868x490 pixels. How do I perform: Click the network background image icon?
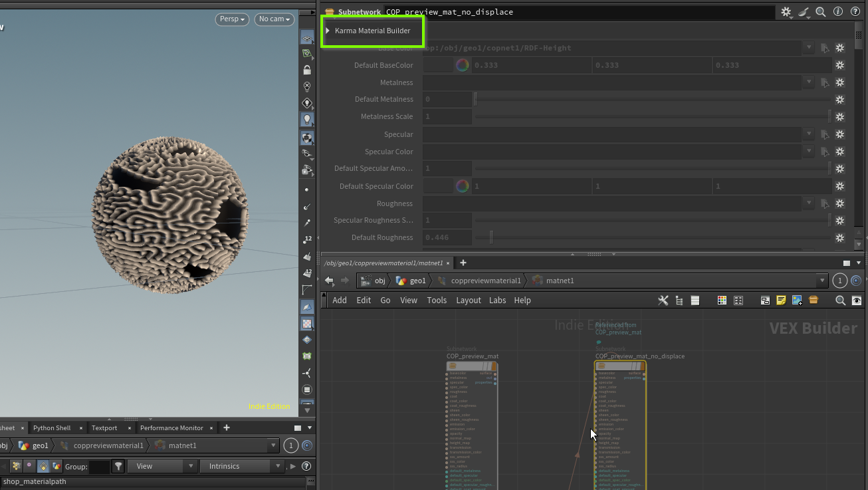pyautogui.click(x=797, y=301)
